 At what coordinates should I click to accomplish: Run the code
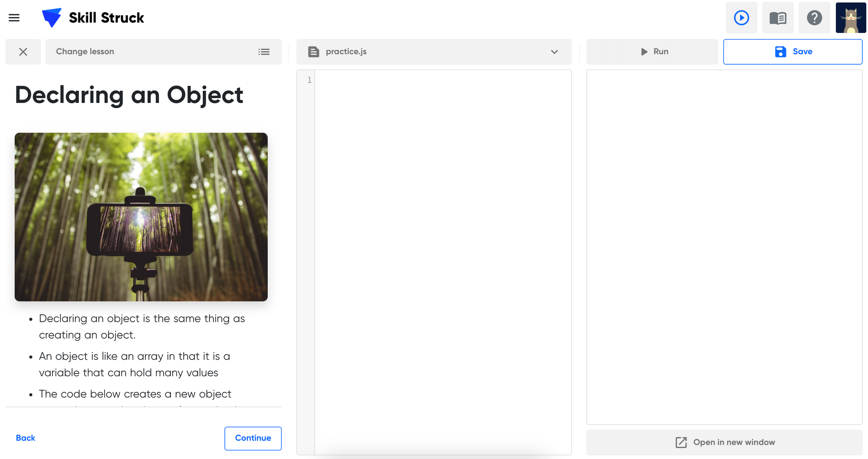click(x=652, y=52)
